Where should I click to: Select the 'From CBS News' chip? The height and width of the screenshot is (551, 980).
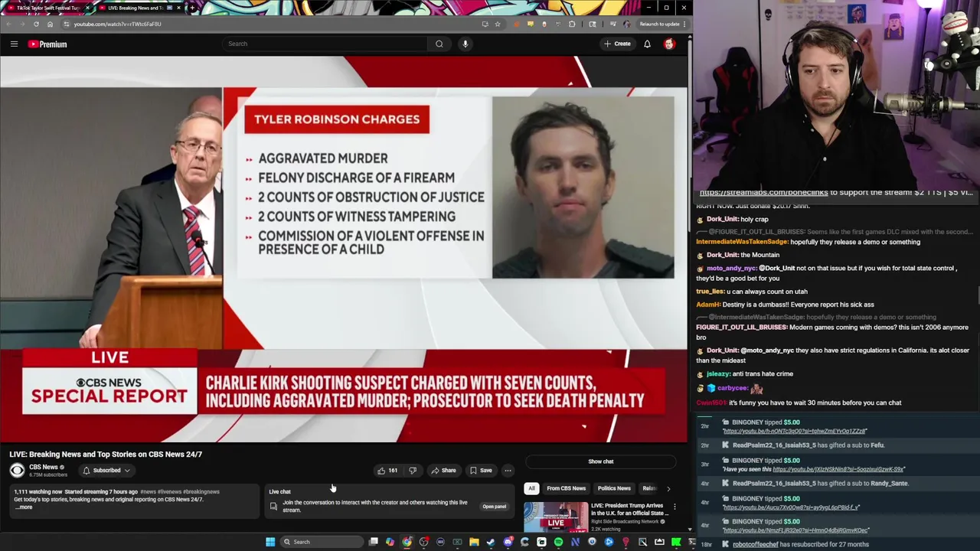click(566, 488)
